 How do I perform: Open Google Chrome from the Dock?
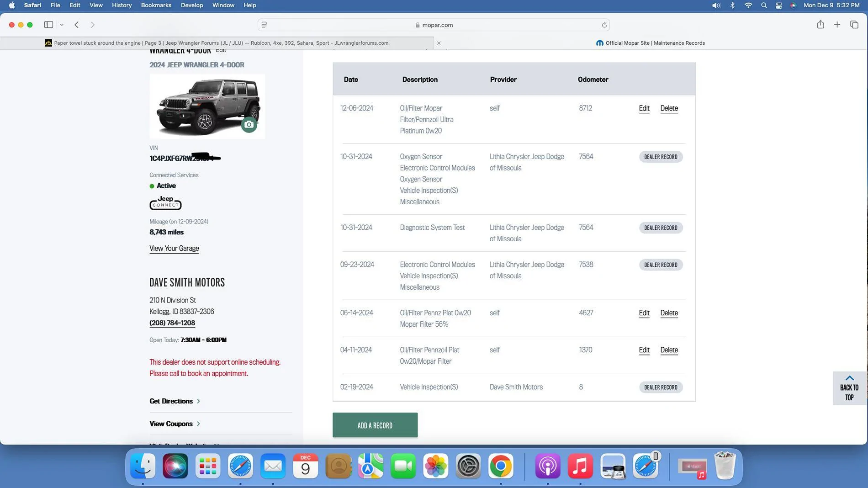tap(501, 466)
